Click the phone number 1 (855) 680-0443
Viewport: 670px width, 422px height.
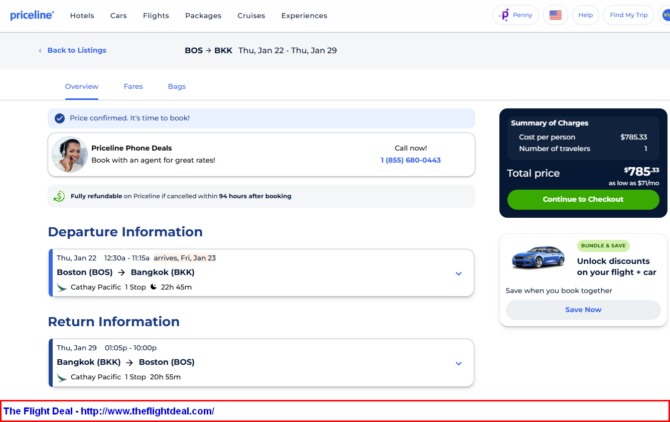(x=410, y=160)
